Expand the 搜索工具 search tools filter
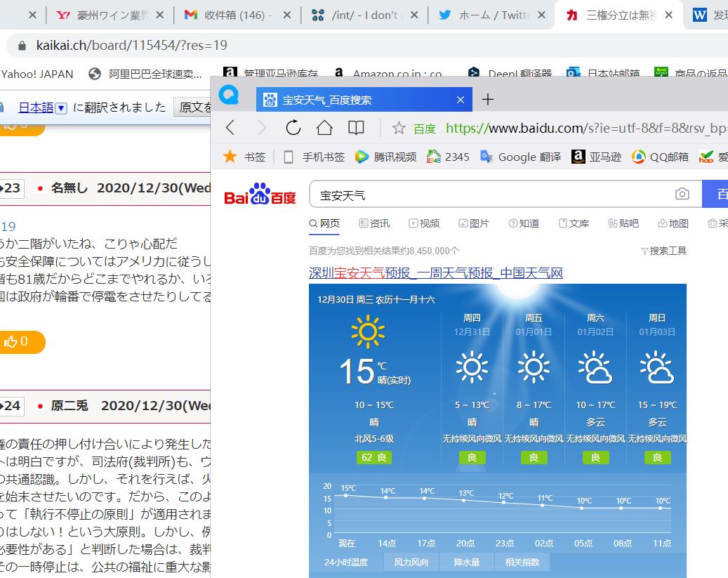728x578 pixels. tap(663, 251)
